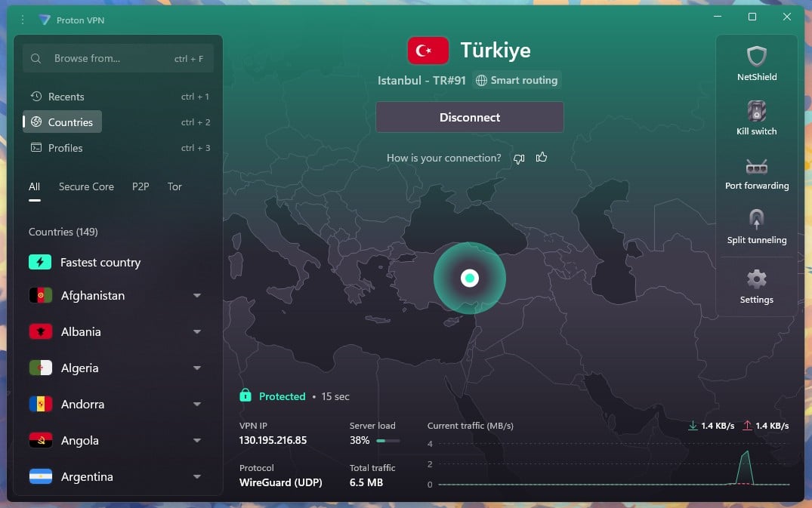Click the Server load progress bar
Screen dimensions: 812x508
(x=388, y=441)
